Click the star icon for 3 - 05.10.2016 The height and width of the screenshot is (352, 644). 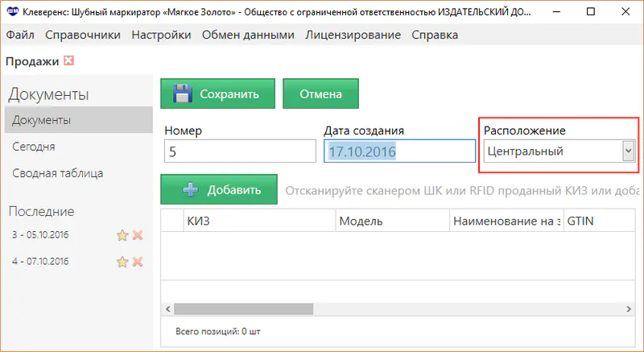(122, 235)
